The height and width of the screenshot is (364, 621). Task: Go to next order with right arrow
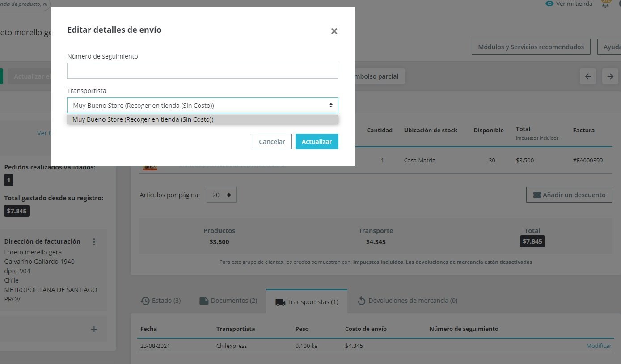(610, 76)
